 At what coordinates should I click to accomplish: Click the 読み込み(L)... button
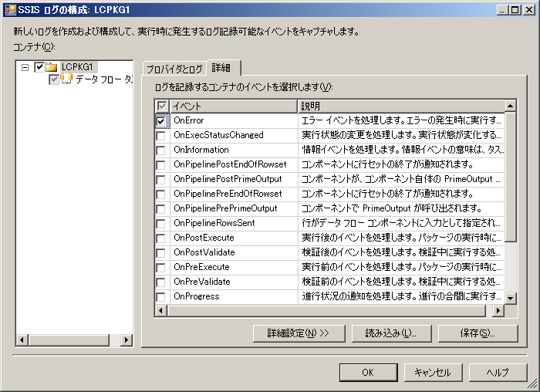tap(391, 333)
